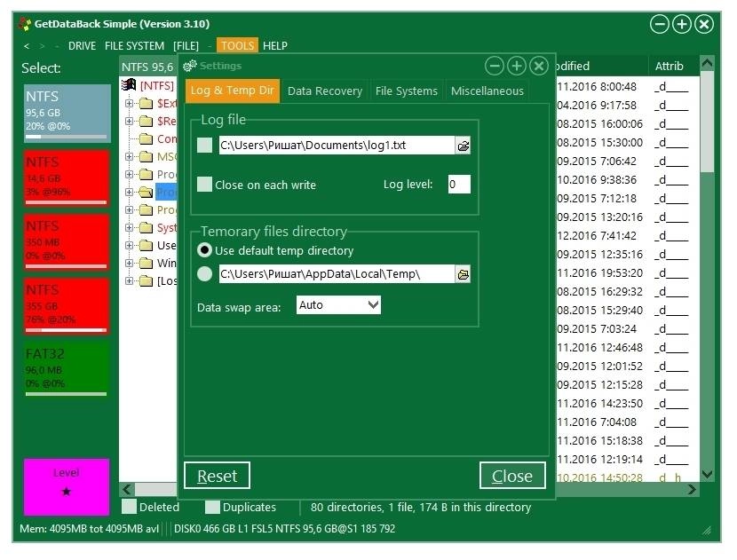Open the HELP menu

(275, 46)
